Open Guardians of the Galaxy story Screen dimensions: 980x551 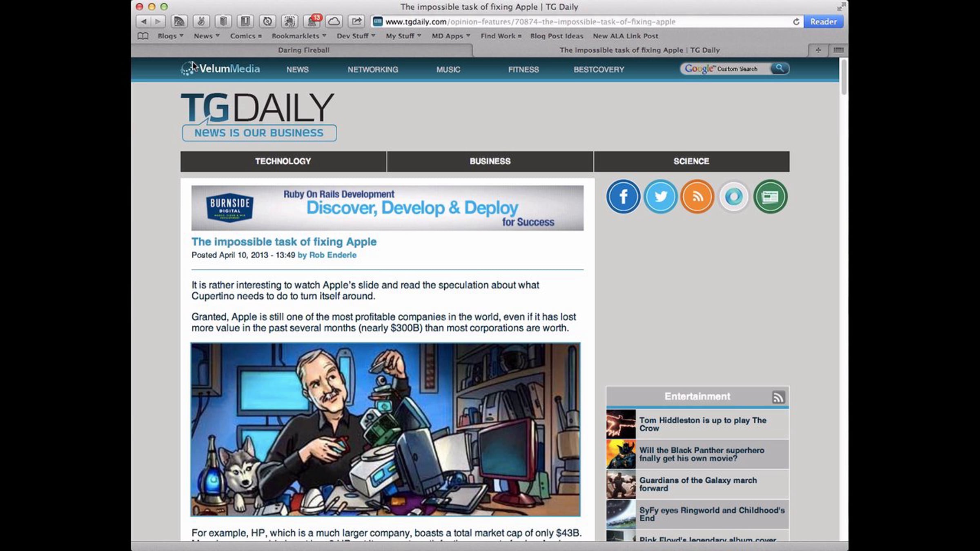[x=698, y=484]
